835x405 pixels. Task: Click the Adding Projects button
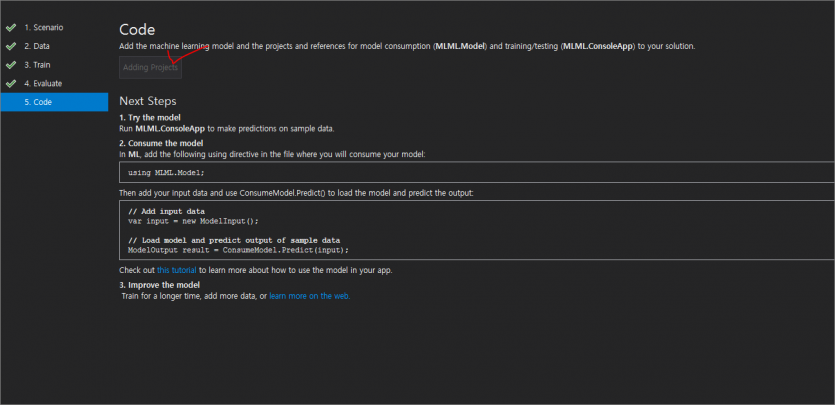[150, 68]
